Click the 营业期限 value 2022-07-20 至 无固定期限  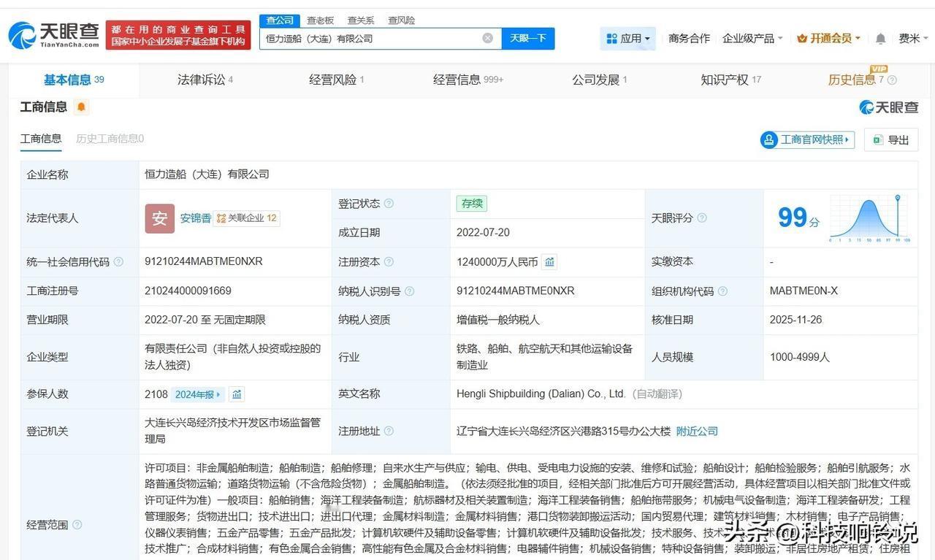205,320
